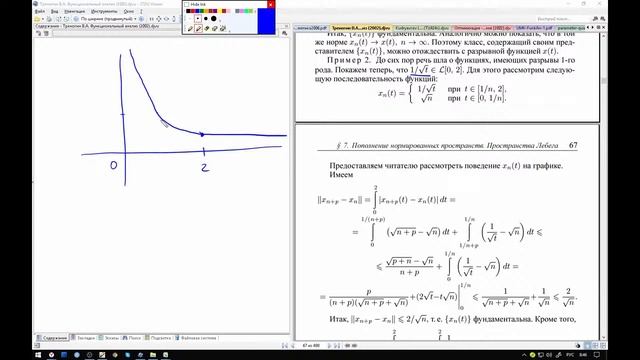The width and height of the screenshot is (640, 360).
Task: Click the erase-all tool in ink toolbar
Action: 223,28
